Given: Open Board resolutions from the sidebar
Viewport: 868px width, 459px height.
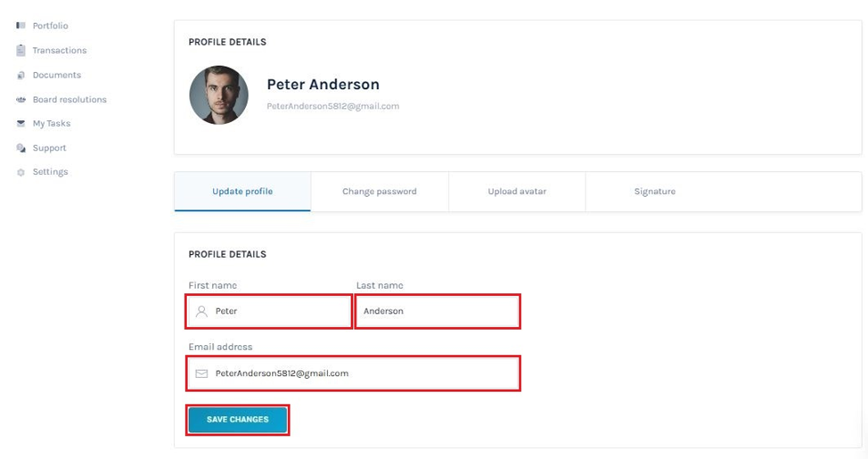Looking at the screenshot, I should tap(70, 100).
